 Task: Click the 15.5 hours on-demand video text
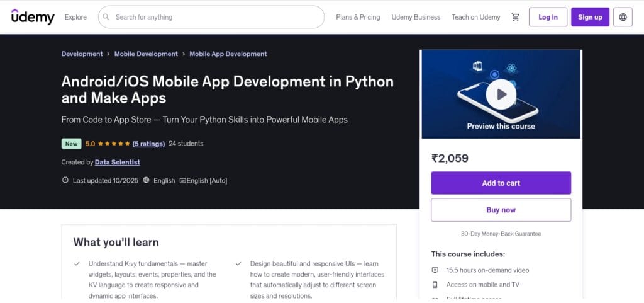click(x=487, y=270)
